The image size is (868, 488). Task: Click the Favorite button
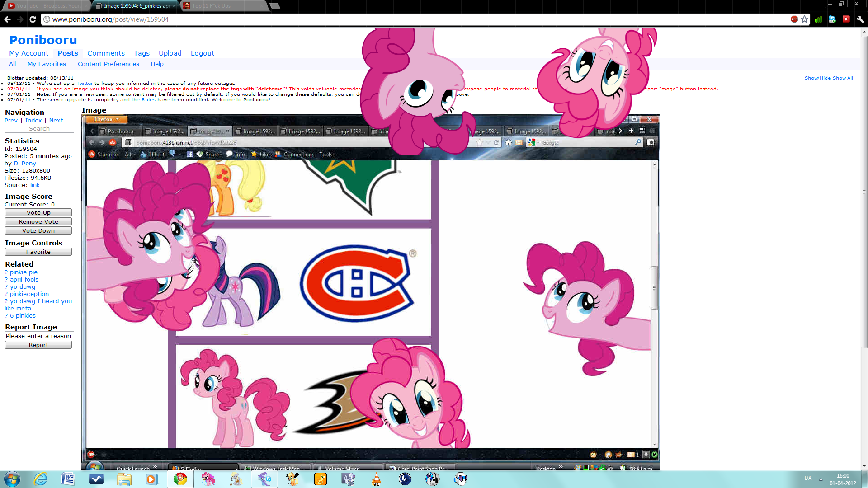[x=38, y=252]
